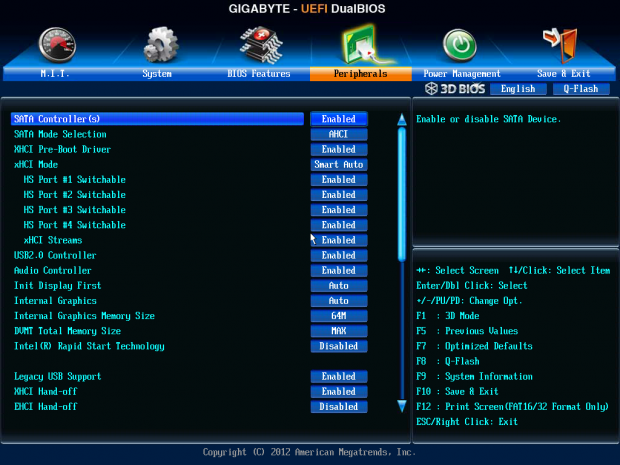
Task: Select the BIOS Features chip icon
Action: [261, 45]
